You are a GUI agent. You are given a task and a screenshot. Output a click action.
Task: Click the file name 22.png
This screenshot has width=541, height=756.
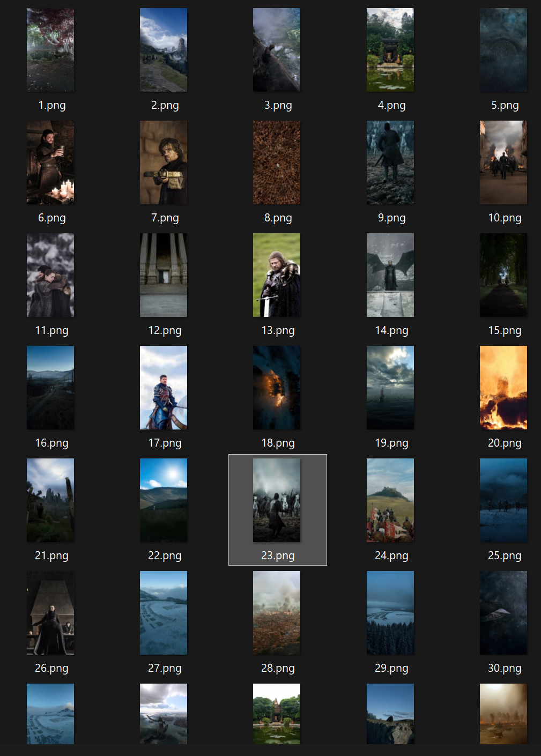(165, 556)
